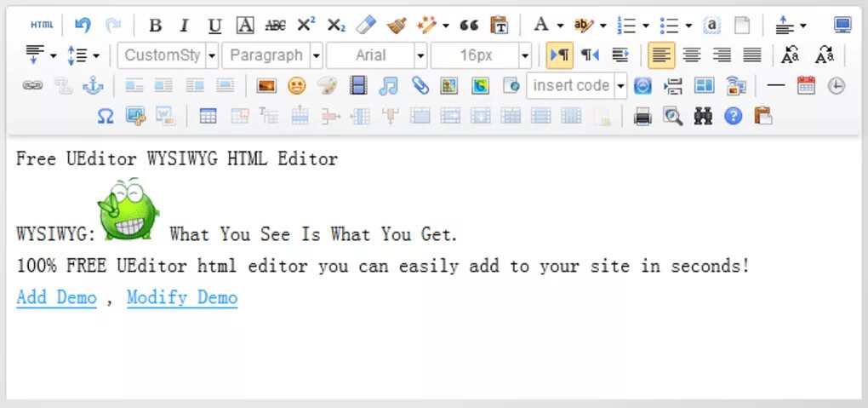868x408 pixels.
Task: Insert a blockquote
Action: 469,25
